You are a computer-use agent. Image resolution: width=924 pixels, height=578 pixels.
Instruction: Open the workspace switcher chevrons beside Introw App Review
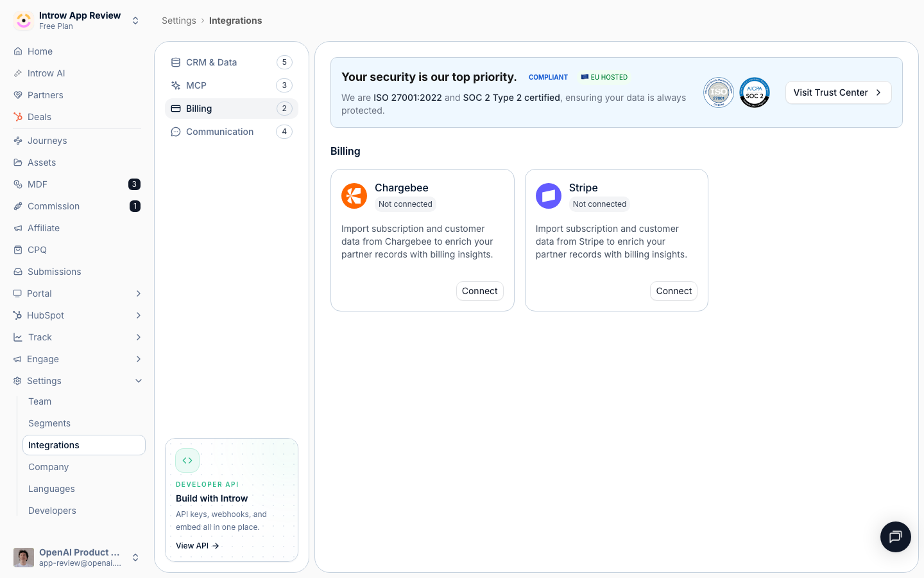point(135,21)
